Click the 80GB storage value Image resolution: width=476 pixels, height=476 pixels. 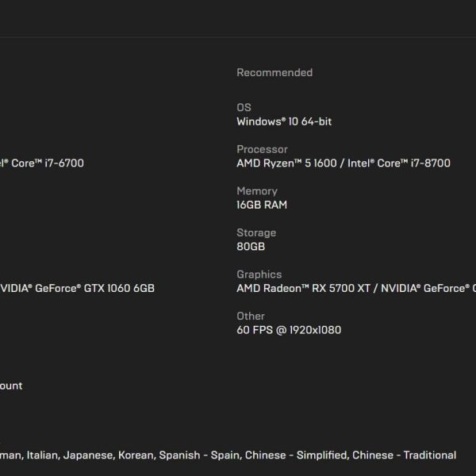click(x=251, y=247)
